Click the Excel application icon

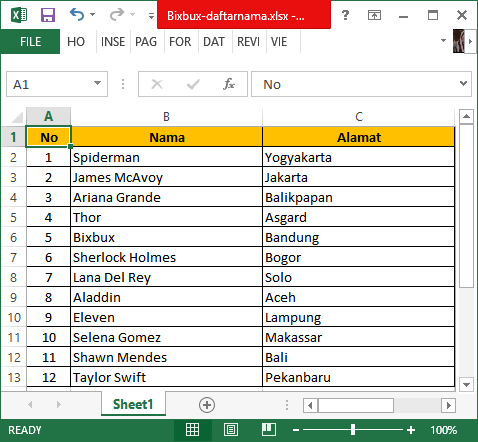click(x=19, y=15)
